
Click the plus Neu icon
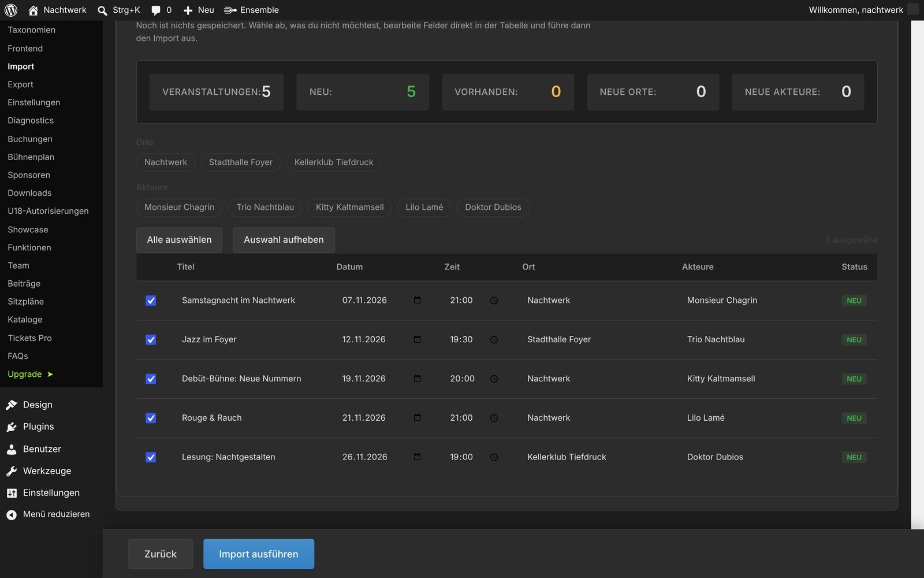point(188,10)
